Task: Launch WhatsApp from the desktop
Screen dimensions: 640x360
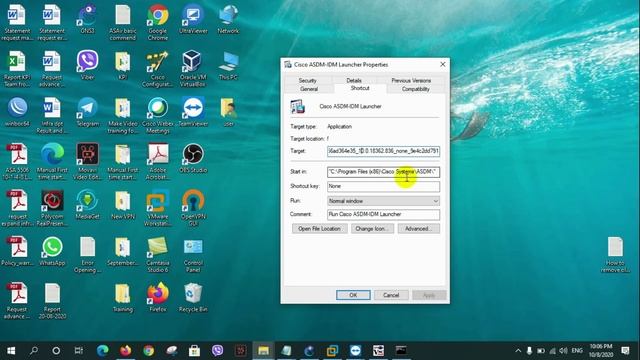Action: [52, 251]
